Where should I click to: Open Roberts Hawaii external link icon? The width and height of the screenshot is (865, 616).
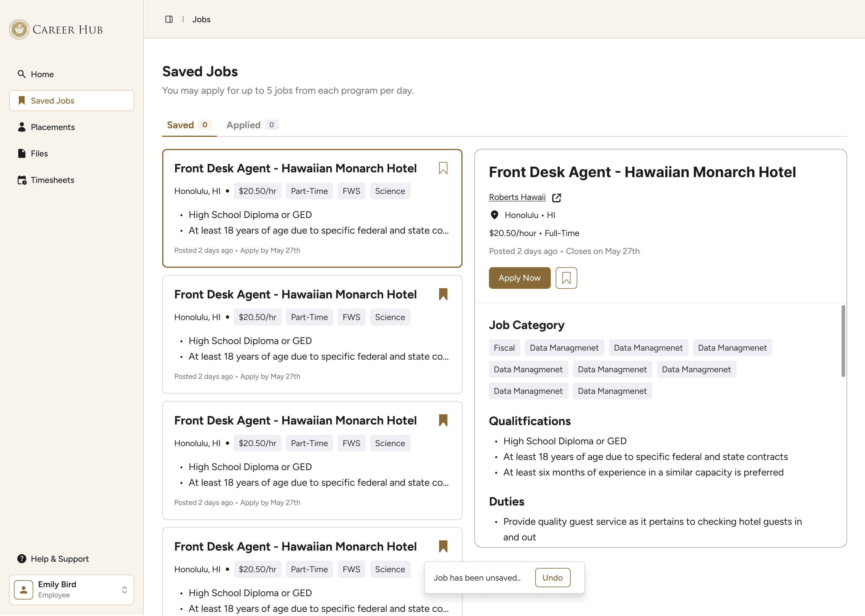[x=557, y=198]
